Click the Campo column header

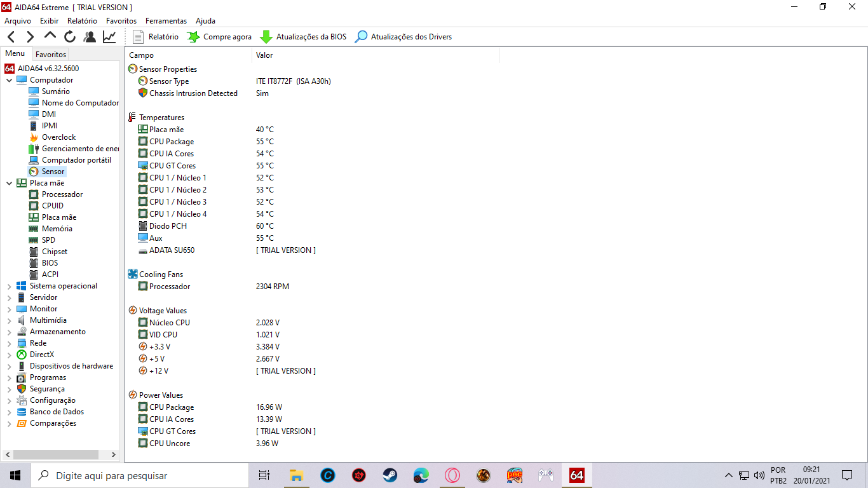coord(188,55)
